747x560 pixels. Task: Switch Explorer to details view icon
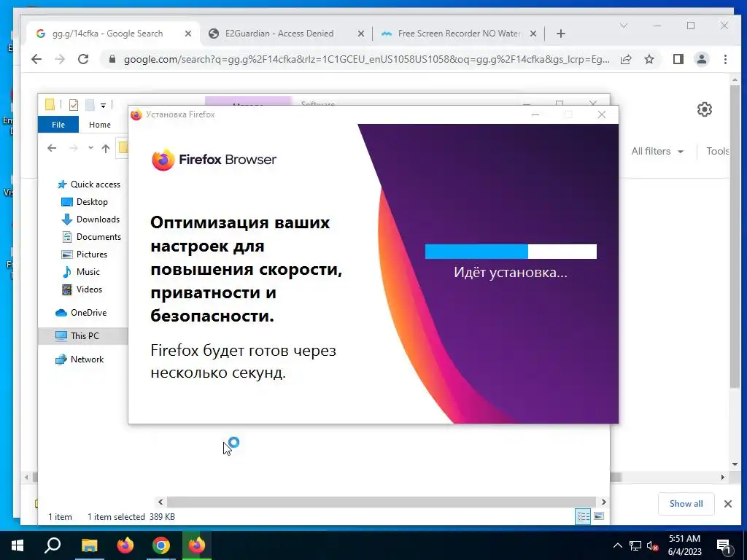583,517
